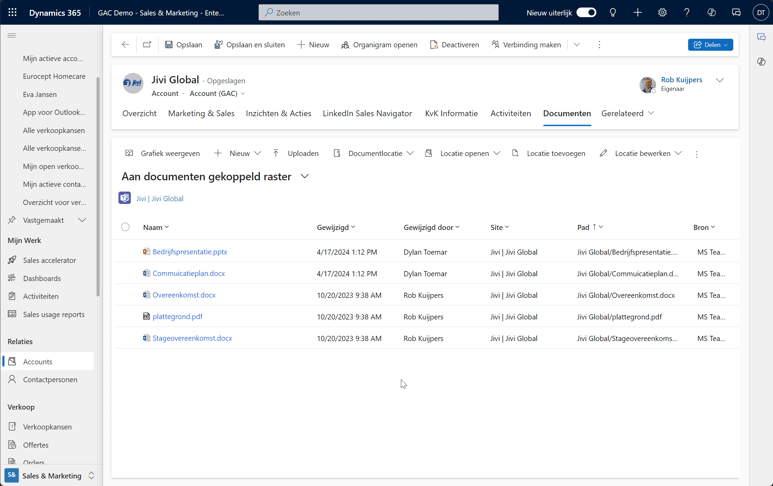Go back with the back arrow

click(125, 44)
